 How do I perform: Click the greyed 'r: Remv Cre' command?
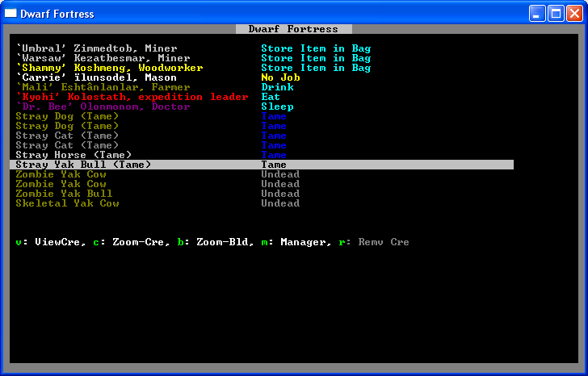(374, 242)
